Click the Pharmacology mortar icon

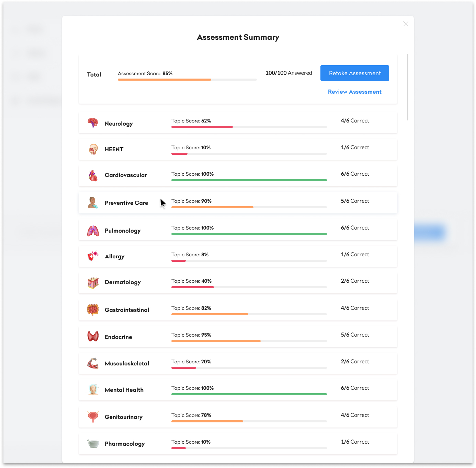click(93, 444)
